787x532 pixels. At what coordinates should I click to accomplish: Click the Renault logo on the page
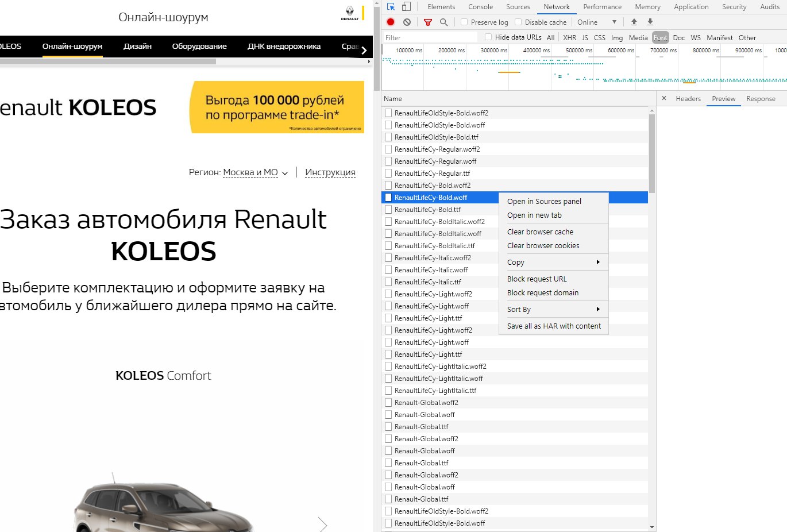click(350, 13)
